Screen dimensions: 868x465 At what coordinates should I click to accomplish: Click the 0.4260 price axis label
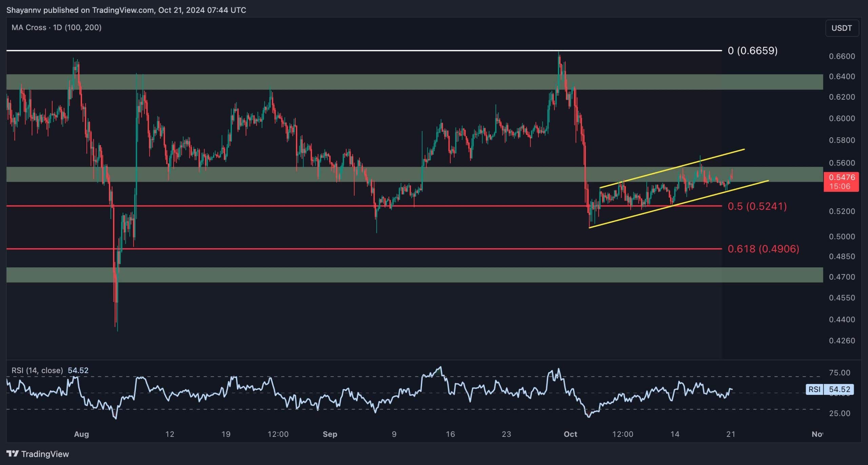[842, 341]
